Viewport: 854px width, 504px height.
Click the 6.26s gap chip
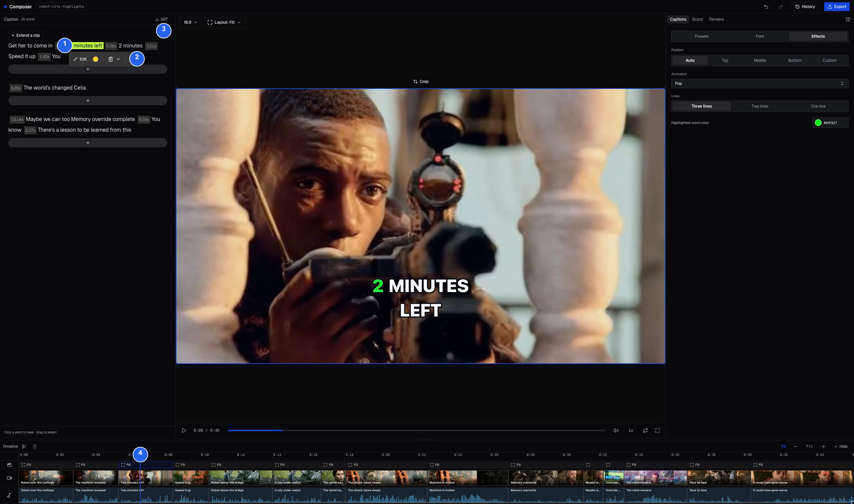(16, 88)
